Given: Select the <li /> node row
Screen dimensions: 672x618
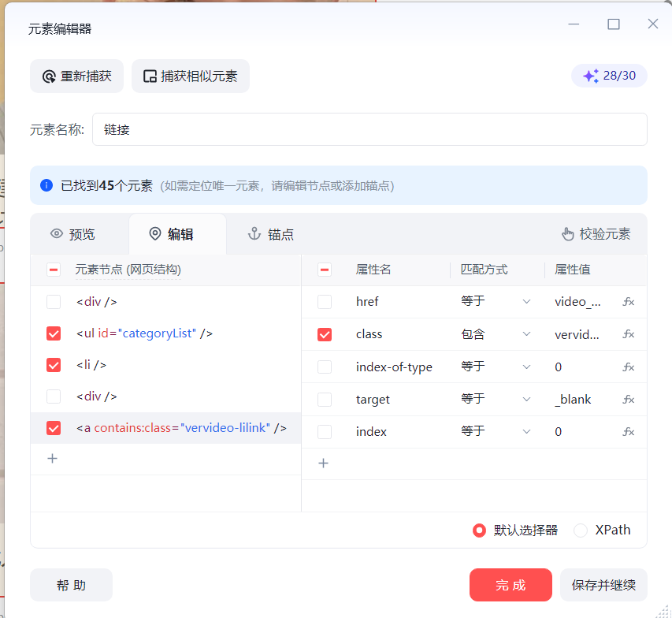Looking at the screenshot, I should tap(166, 365).
